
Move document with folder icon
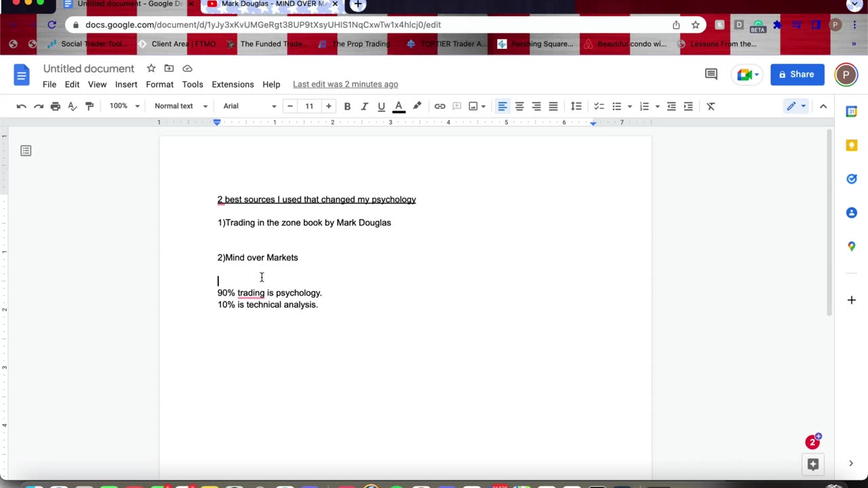click(x=169, y=68)
